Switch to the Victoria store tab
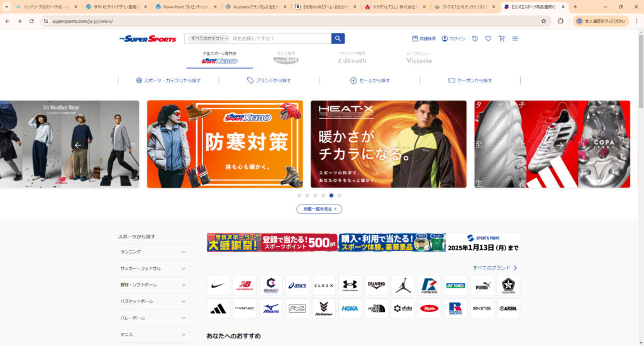 419,58
